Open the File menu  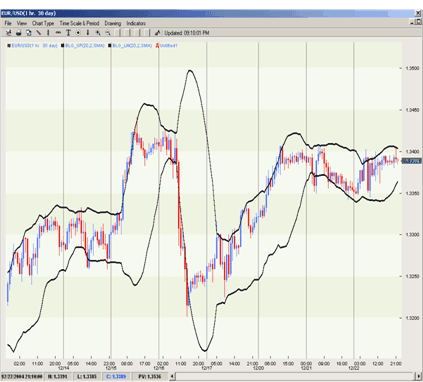[8, 23]
